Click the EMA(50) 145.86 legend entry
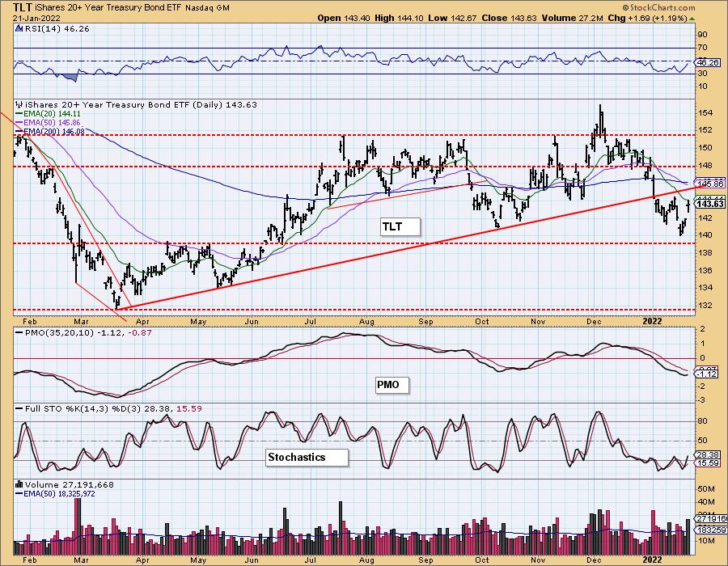Screen dimensions: 728x566 (49, 122)
